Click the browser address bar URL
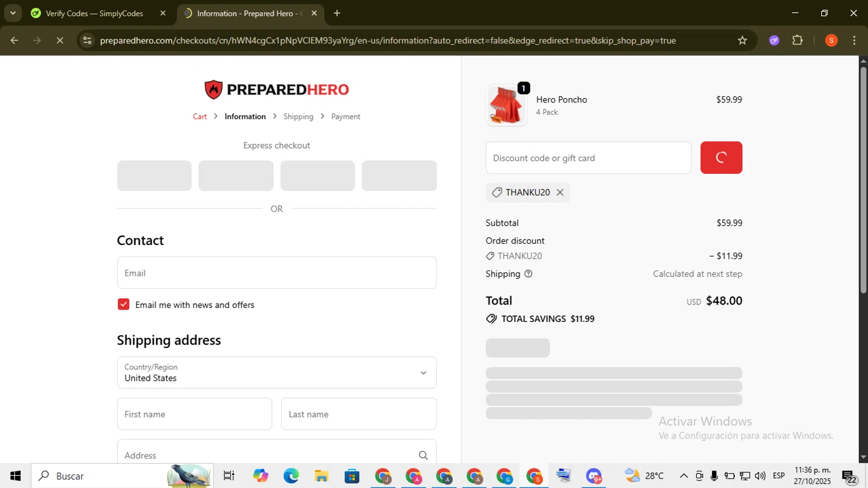This screenshot has width=868, height=488. (x=388, y=41)
